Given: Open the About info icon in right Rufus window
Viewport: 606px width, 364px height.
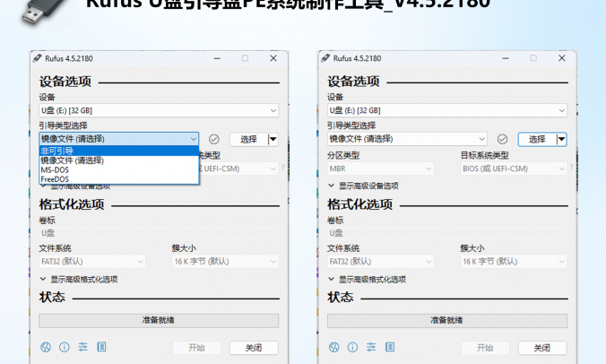Looking at the screenshot, I should (352, 347).
